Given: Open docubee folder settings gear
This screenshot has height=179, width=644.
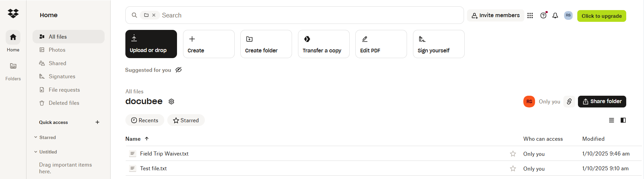Looking at the screenshot, I should [171, 101].
